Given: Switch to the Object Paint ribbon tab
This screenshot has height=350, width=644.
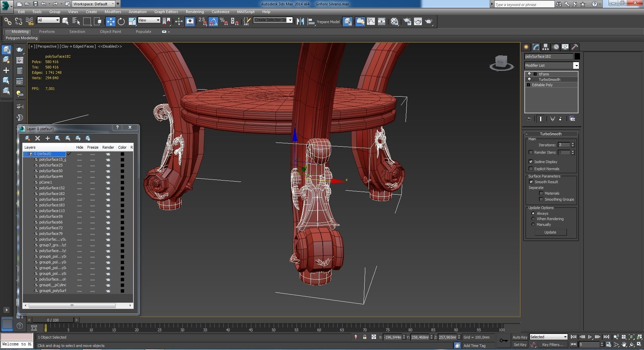Looking at the screenshot, I should click(x=110, y=32).
